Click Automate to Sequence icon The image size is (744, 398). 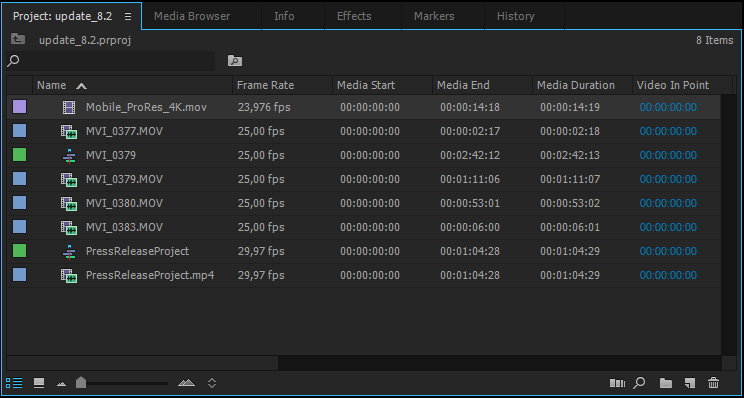coord(617,383)
